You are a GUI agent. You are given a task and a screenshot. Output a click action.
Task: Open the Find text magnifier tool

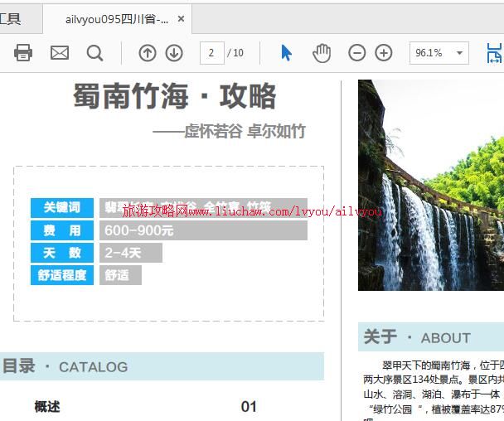95,53
